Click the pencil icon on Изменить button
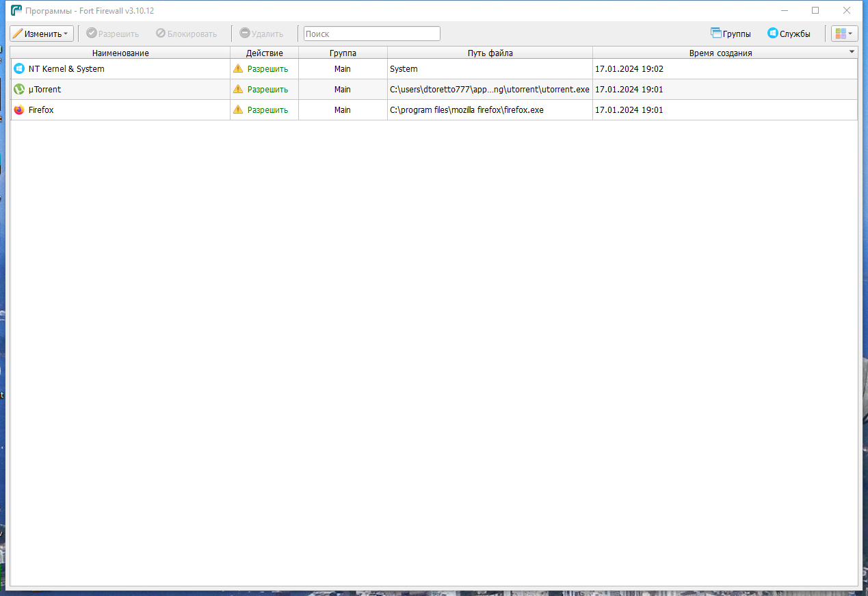This screenshot has height=596, width=868. pyautogui.click(x=18, y=34)
